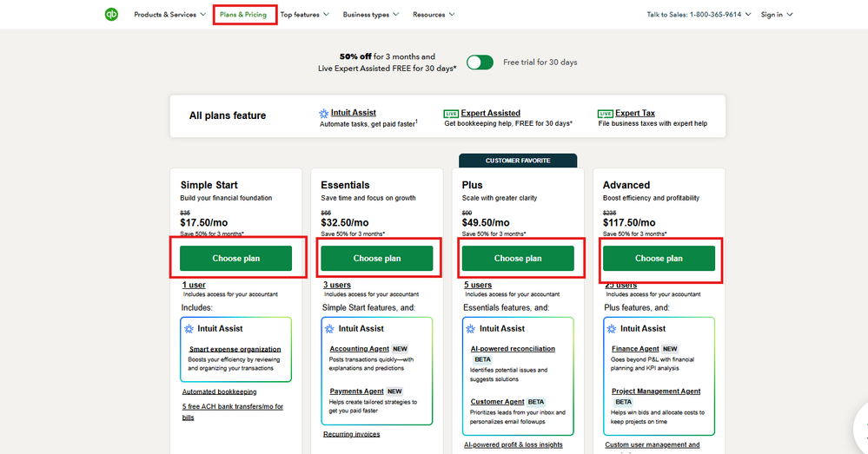The height and width of the screenshot is (454, 868).
Task: Select the Free trial for 30 days label
Action: 540,63
